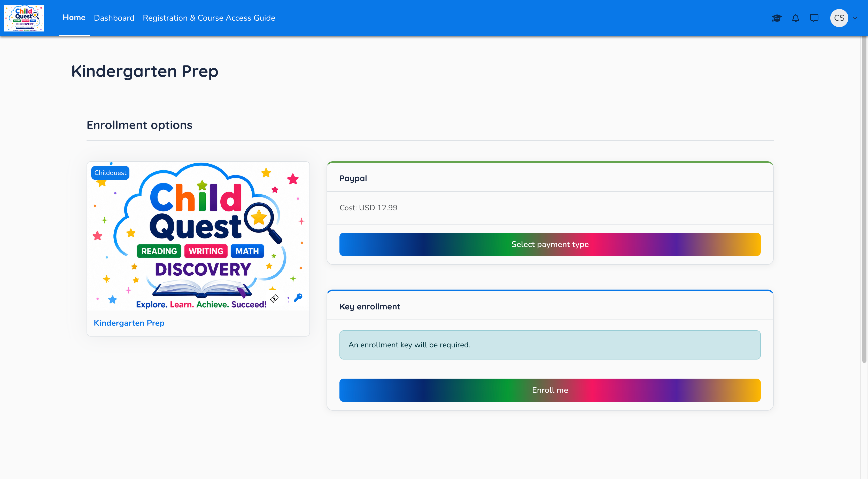Click the PayPal money enrollment icon

(274, 298)
